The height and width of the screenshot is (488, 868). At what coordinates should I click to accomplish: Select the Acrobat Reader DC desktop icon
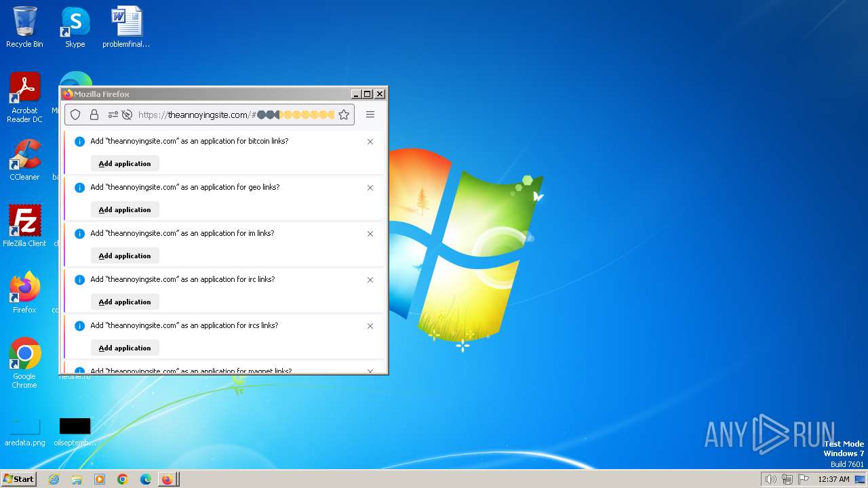tap(24, 98)
